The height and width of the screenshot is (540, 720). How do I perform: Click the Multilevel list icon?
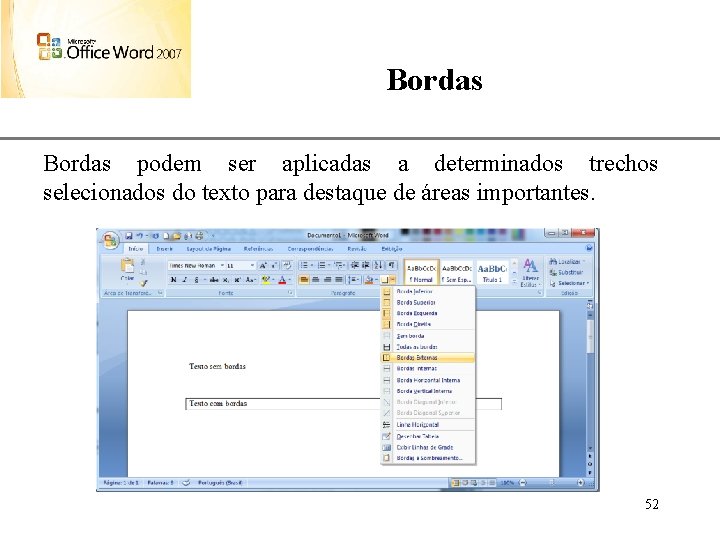340,265
